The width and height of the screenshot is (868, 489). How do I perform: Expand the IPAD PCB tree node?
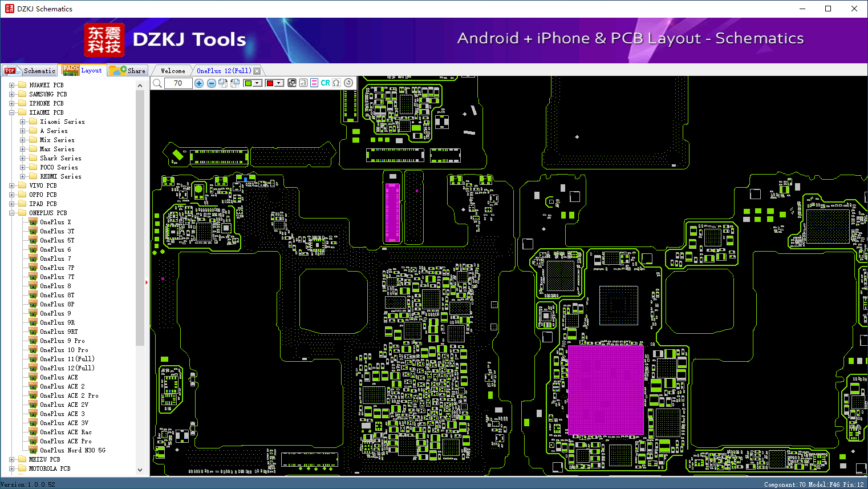click(x=11, y=204)
